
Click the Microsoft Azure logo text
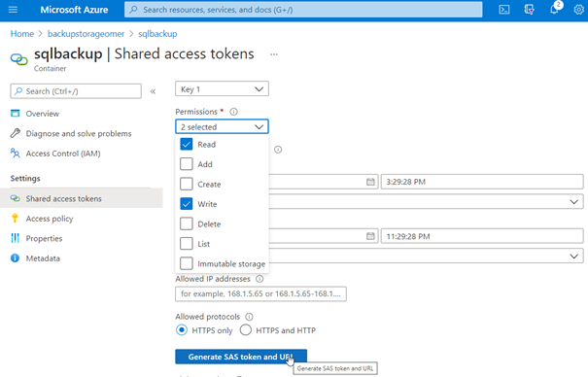pos(74,10)
